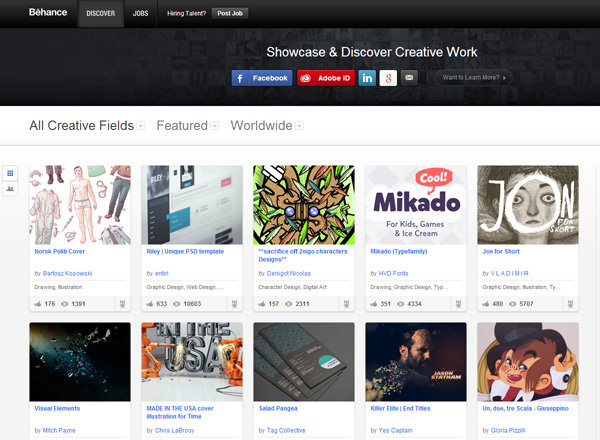The image size is (600, 440).
Task: Sign up with the email envelope icon
Action: pyautogui.click(x=409, y=78)
